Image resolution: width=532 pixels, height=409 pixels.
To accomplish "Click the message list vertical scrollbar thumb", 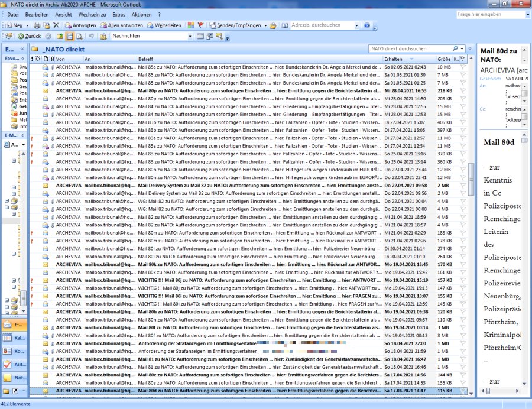I will coord(471,180).
